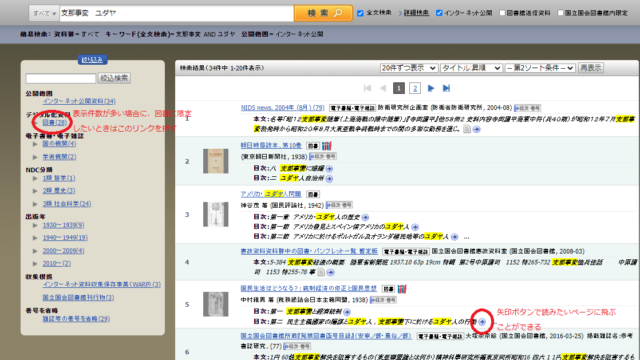Open the 第2ソート条件 dropdown
Viewport: 640px width, 360px height.
[540, 68]
